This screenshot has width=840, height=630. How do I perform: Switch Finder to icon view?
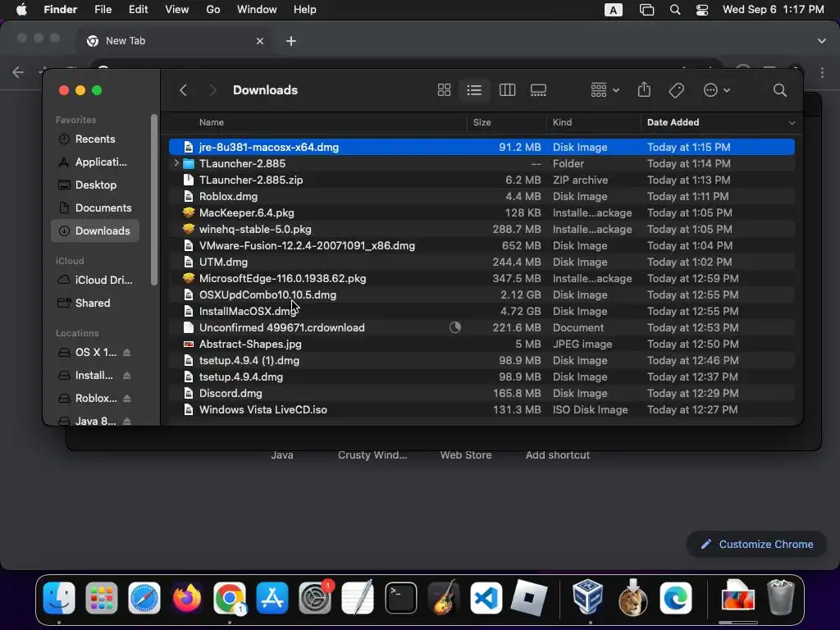tap(444, 90)
